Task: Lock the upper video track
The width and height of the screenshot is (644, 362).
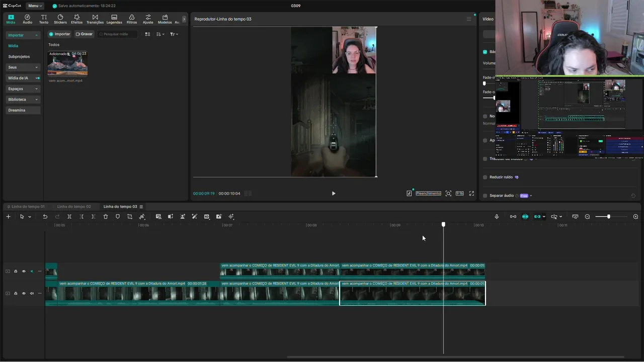Action: coord(16,271)
